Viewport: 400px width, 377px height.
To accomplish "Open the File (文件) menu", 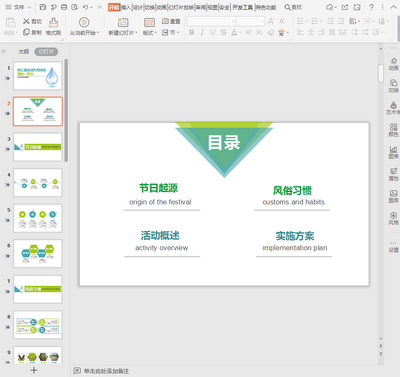I will (x=18, y=7).
